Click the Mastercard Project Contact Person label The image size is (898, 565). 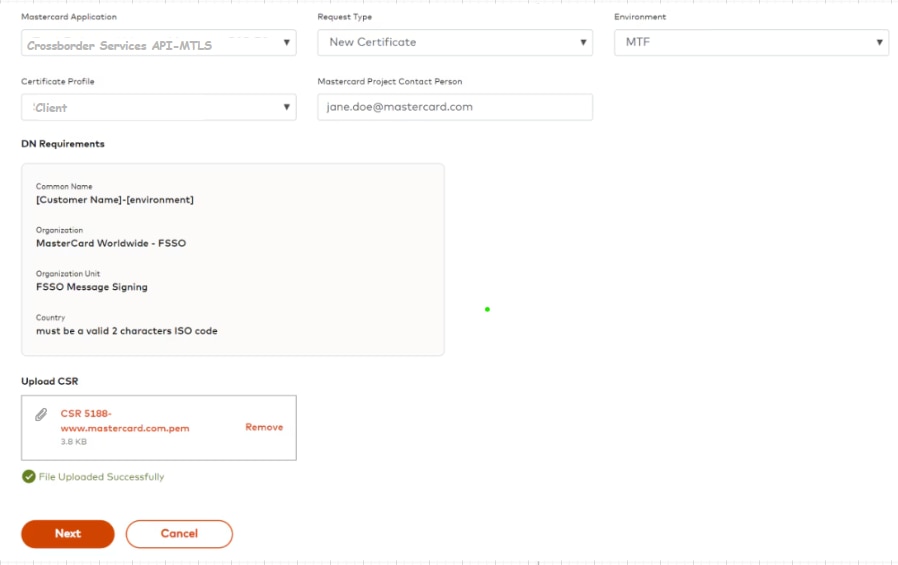389,81
